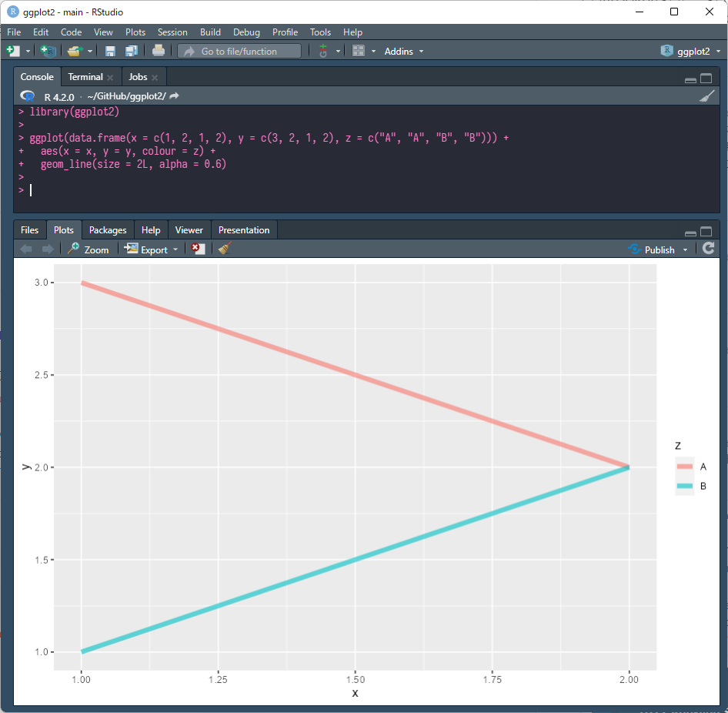Click the Publish button
The height and width of the screenshot is (713, 728).
click(x=656, y=249)
